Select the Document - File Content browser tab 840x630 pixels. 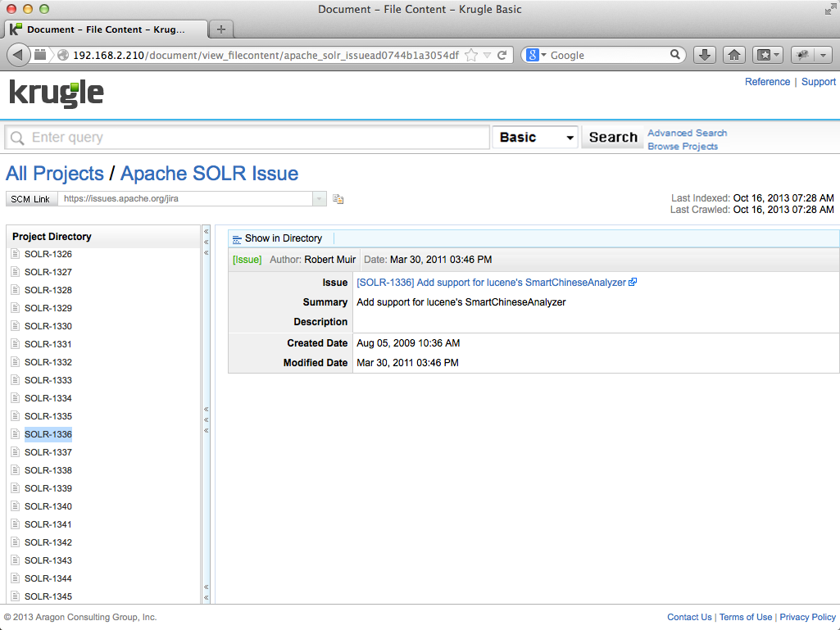(x=106, y=29)
